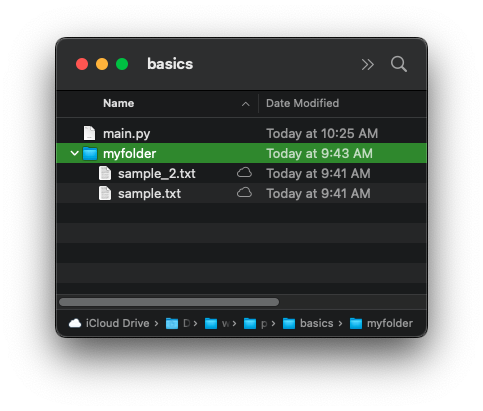Click the horizontal scrollbar thumb
Screen dimensions: 483x411
169,302
